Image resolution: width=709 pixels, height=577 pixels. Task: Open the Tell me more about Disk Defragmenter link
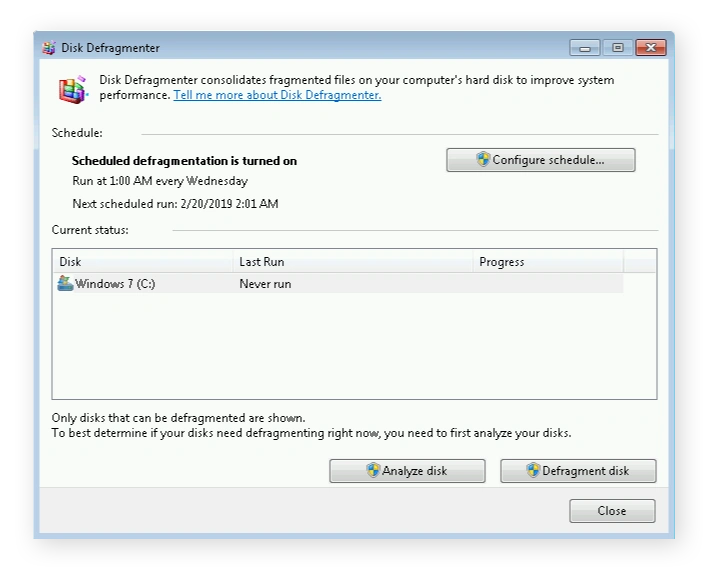tap(277, 95)
